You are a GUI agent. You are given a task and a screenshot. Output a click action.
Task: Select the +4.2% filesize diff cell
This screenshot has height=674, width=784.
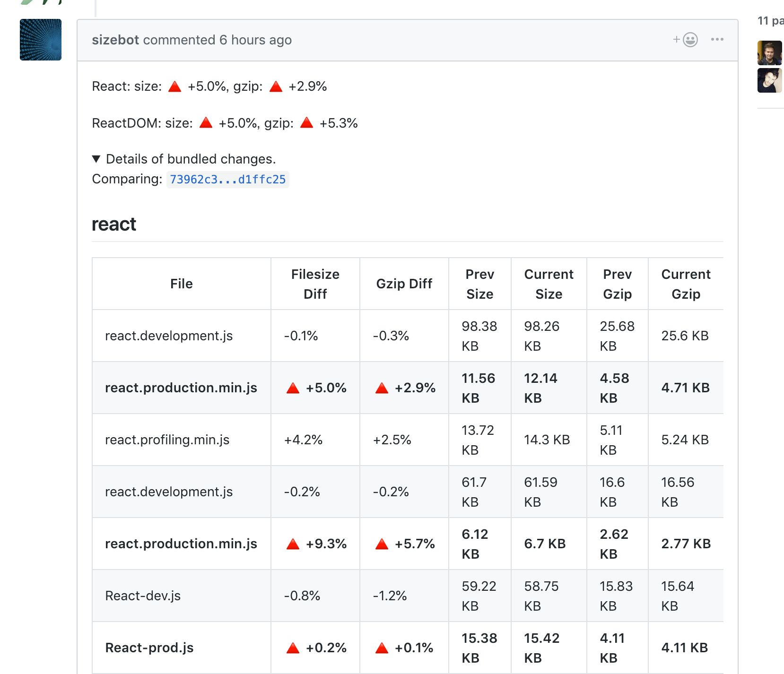click(x=315, y=440)
